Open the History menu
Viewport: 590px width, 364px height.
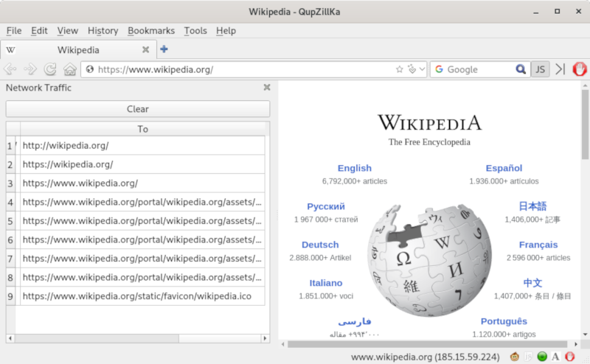(x=103, y=31)
